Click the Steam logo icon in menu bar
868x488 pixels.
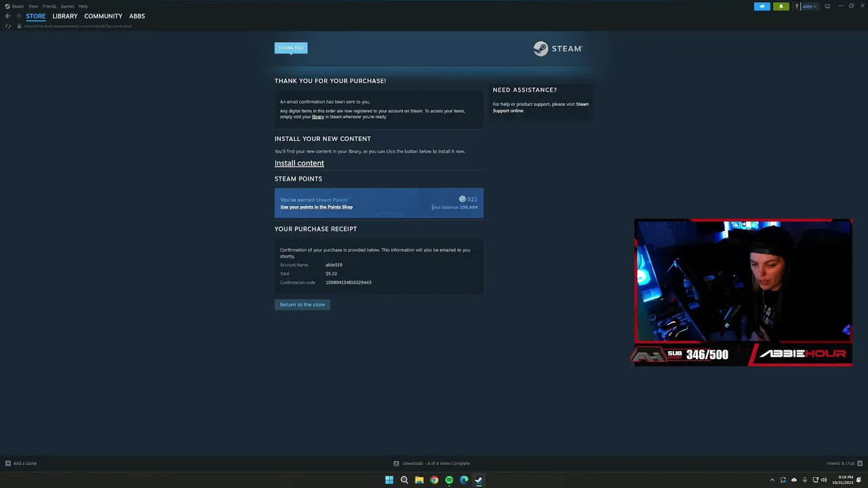tap(7, 6)
